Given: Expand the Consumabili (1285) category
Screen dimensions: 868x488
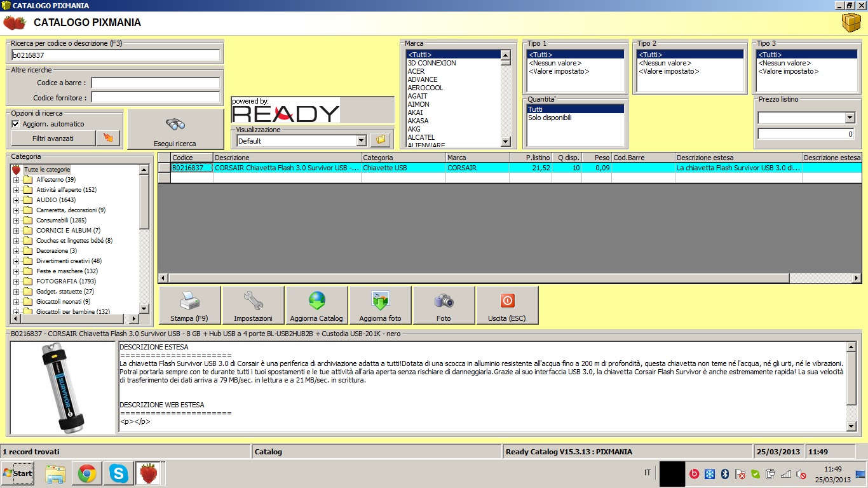Looking at the screenshot, I should [16, 220].
